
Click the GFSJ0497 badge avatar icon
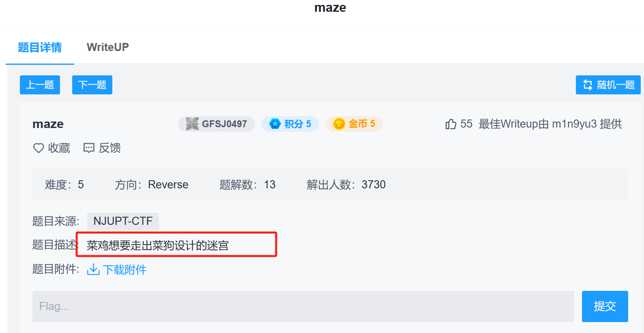(x=192, y=124)
